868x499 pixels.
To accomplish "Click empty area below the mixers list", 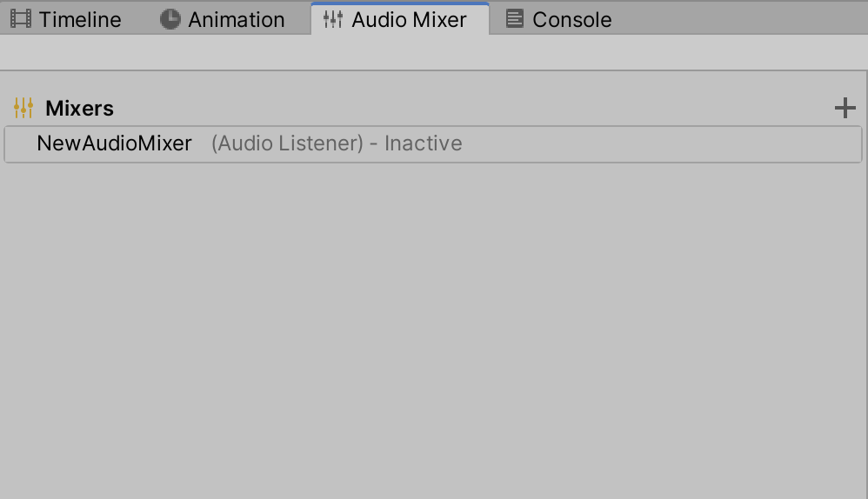I will [x=433, y=330].
